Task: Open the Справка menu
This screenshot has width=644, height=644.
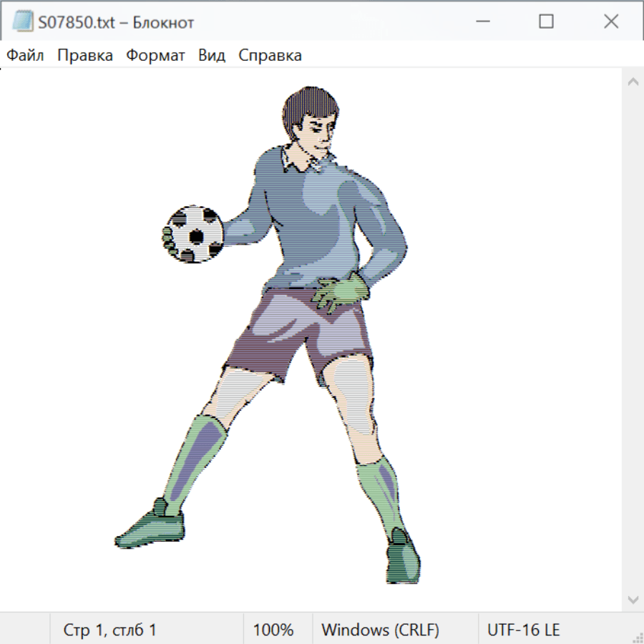Action: pos(270,56)
